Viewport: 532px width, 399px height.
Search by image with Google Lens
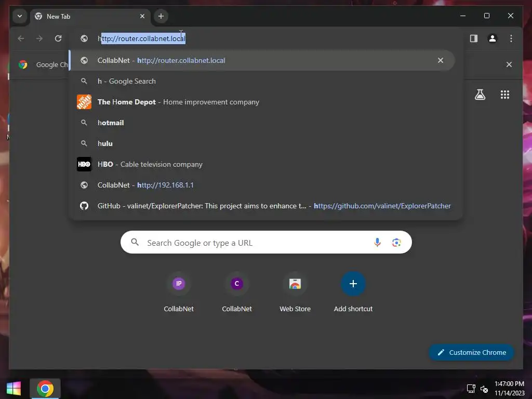[396, 242]
